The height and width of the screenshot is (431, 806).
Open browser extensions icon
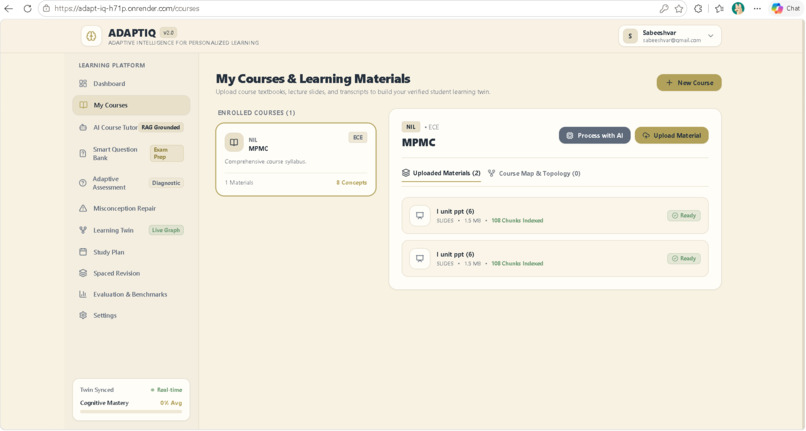click(698, 8)
